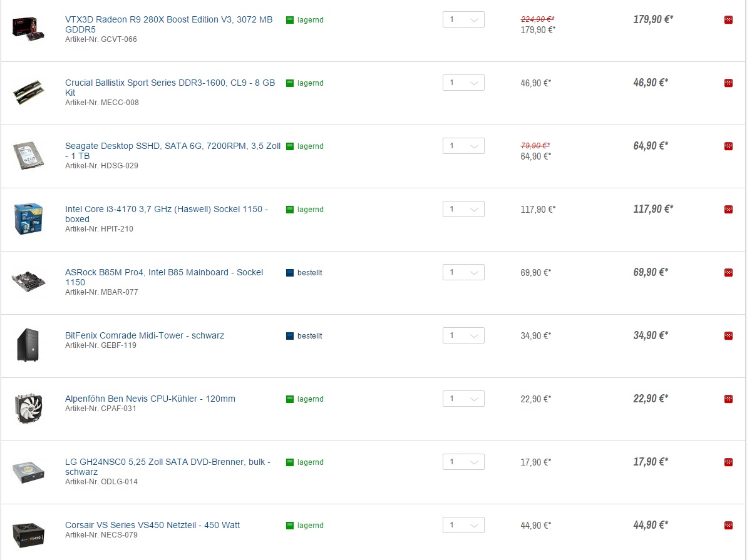Open quantity dropdown for Alpenföhn Ben Nevis
The image size is (747, 560).
pos(463,399)
